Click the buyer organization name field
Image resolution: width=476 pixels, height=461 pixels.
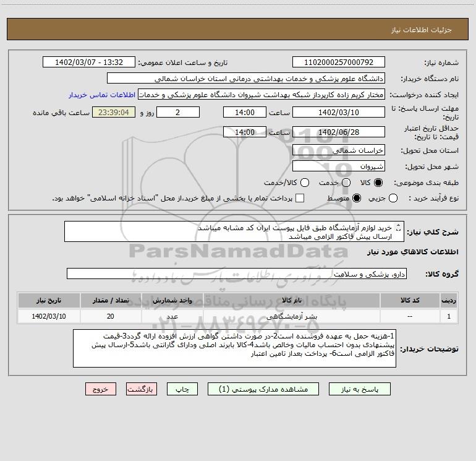(246, 79)
